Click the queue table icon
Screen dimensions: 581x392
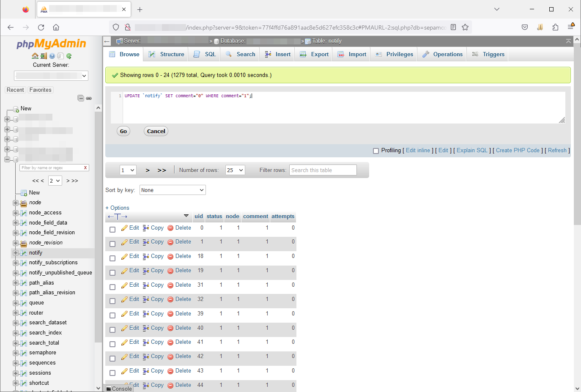(24, 303)
